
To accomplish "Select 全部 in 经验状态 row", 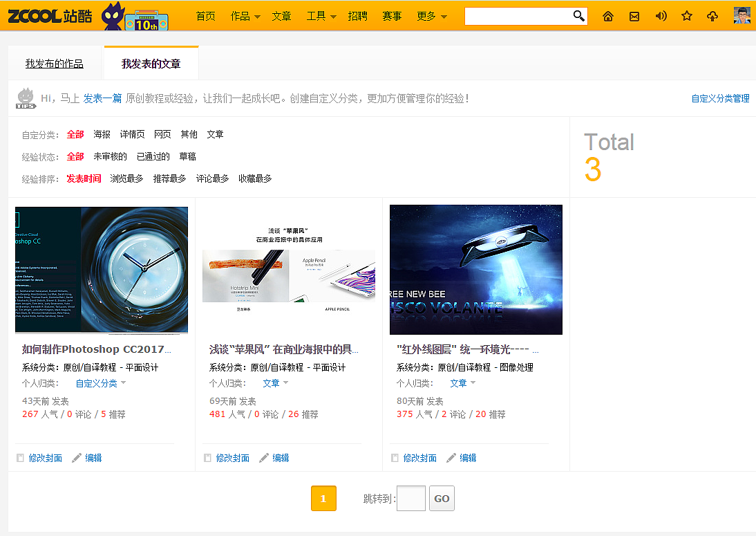I will (75, 156).
